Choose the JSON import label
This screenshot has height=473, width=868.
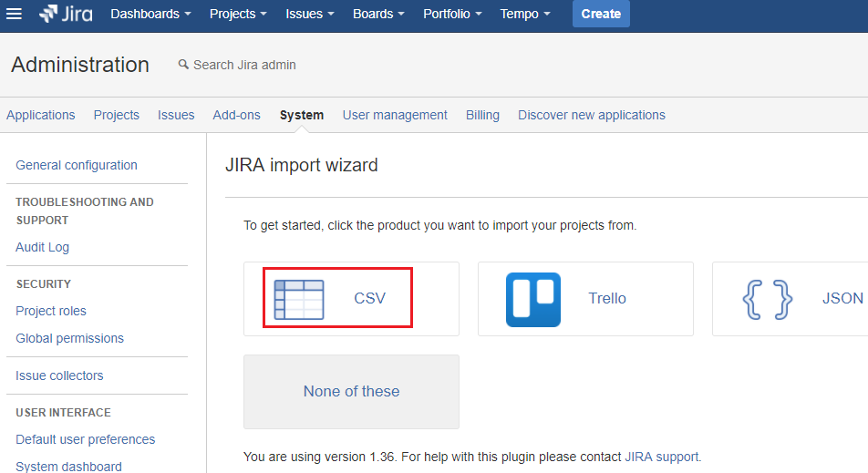click(842, 298)
